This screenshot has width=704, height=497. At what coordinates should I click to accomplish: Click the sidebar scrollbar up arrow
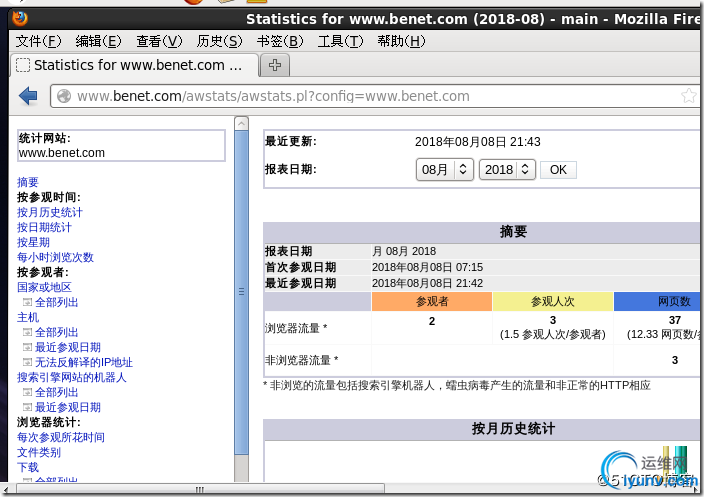(242, 123)
